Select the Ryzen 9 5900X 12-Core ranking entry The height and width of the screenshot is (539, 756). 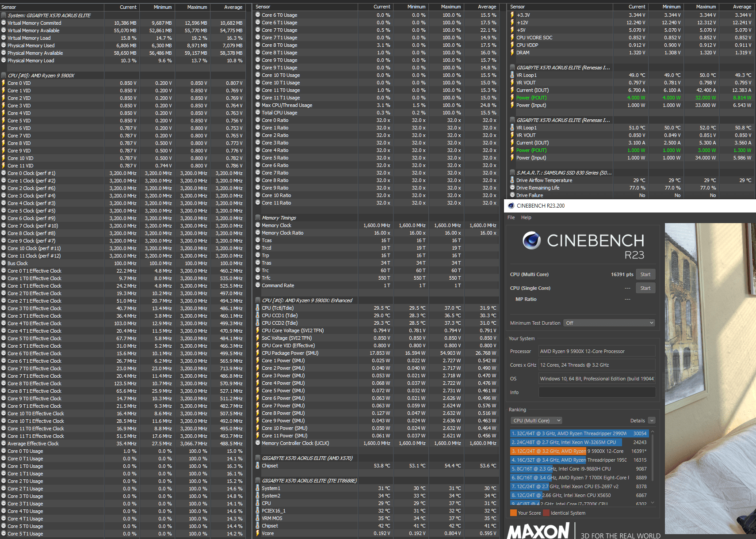tap(579, 451)
